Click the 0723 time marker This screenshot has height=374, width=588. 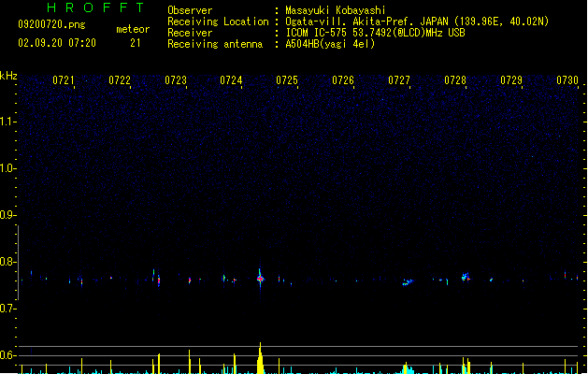(x=176, y=80)
